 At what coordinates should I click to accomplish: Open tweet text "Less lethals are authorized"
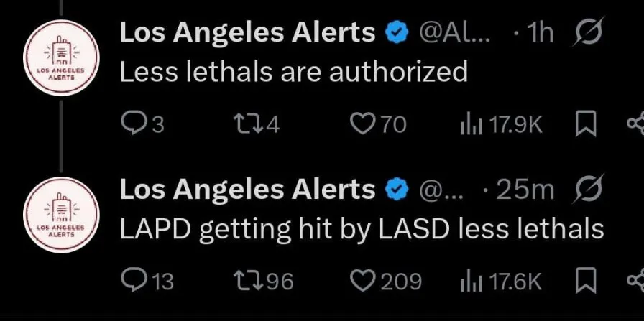pyautogui.click(x=293, y=71)
